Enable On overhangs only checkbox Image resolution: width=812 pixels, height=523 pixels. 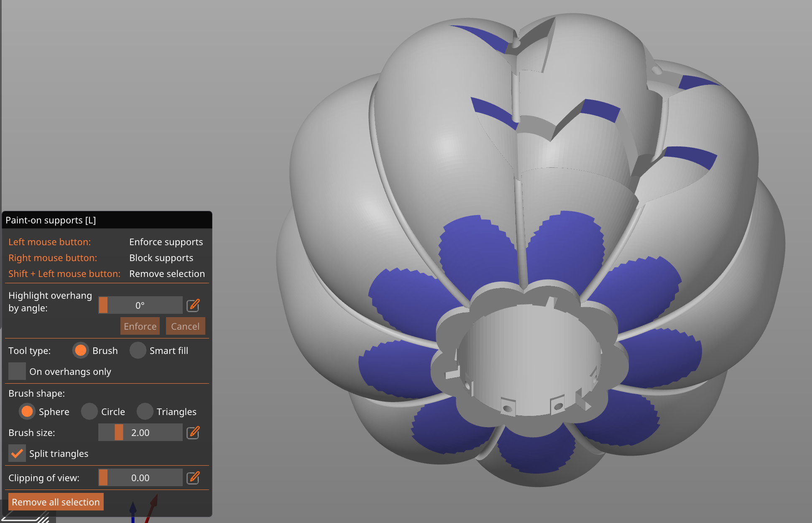tap(17, 371)
